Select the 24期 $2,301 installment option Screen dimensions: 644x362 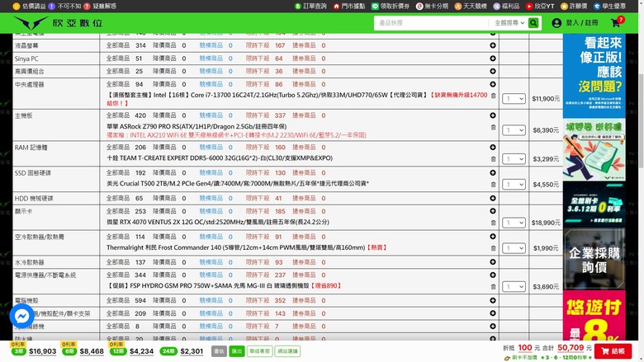point(182,351)
